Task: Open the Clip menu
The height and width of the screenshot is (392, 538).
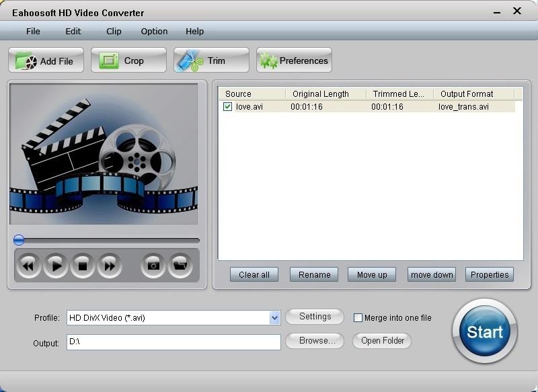Action: tap(113, 31)
